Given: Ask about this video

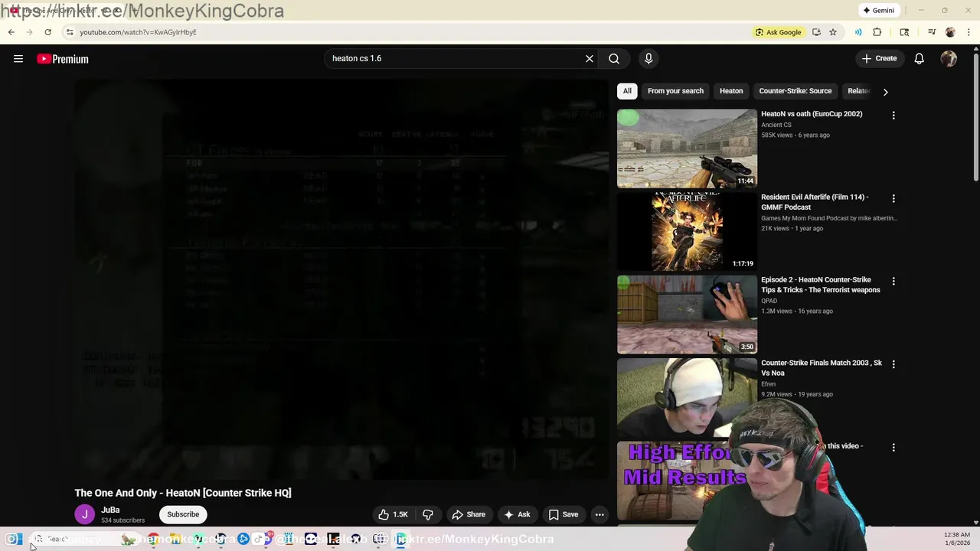Looking at the screenshot, I should (x=517, y=514).
